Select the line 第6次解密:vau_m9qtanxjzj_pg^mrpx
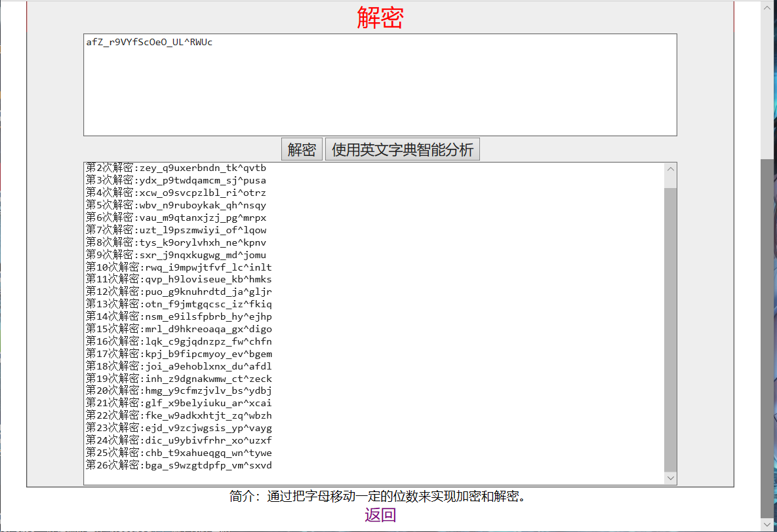Screen dimensions: 777x532 pos(176,218)
